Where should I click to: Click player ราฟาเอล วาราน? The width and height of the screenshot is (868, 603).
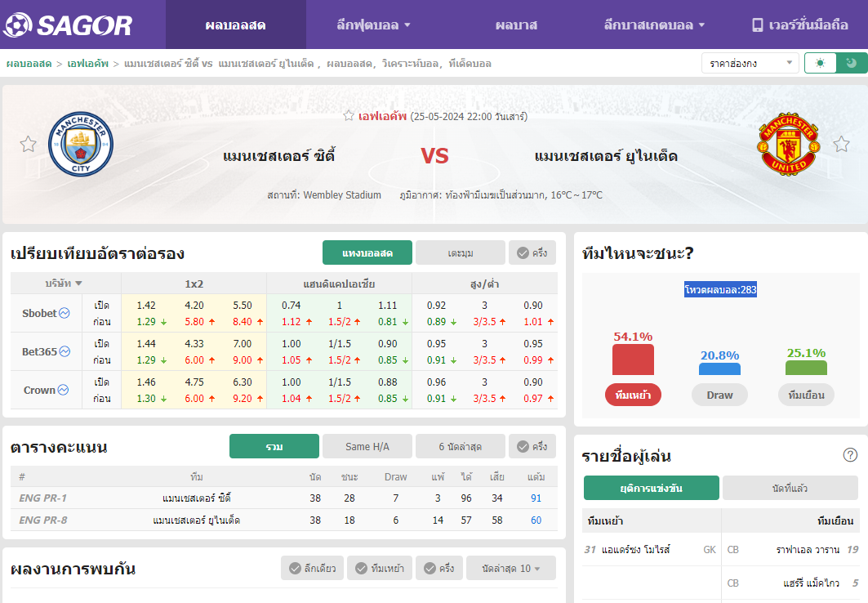[x=808, y=549]
